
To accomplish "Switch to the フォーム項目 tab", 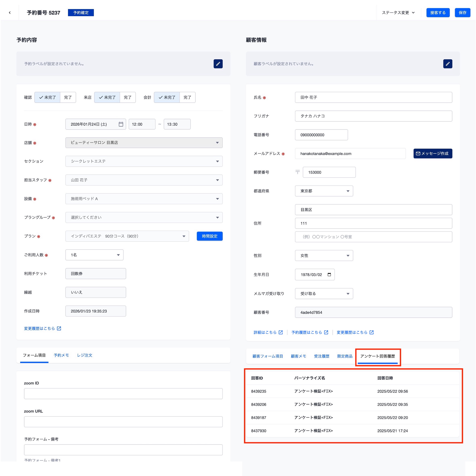I will point(34,355).
